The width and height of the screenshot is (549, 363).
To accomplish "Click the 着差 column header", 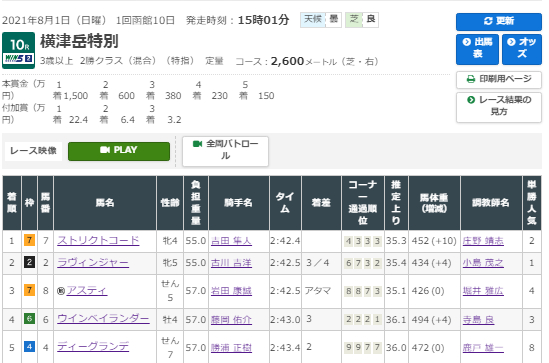I will pyautogui.click(x=321, y=203).
